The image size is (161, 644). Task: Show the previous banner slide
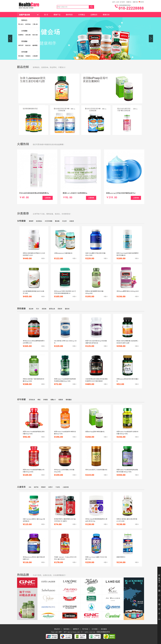(x=10, y=38)
